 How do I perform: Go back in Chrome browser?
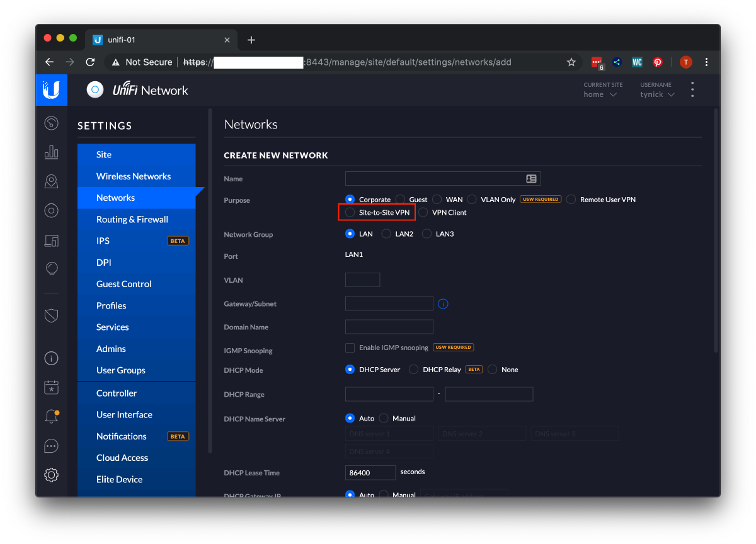49,62
